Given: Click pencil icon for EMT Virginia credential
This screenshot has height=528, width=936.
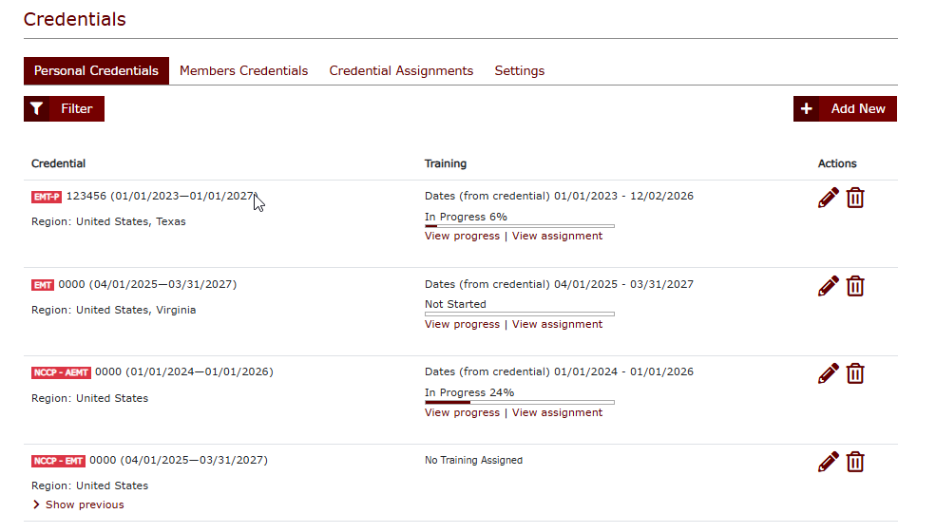Looking at the screenshot, I should (828, 286).
